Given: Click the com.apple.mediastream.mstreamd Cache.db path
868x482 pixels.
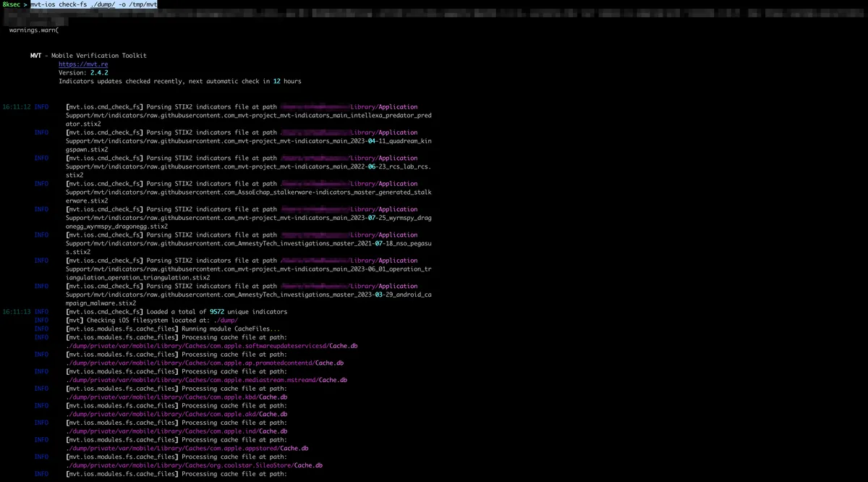Looking at the screenshot, I should (206, 380).
